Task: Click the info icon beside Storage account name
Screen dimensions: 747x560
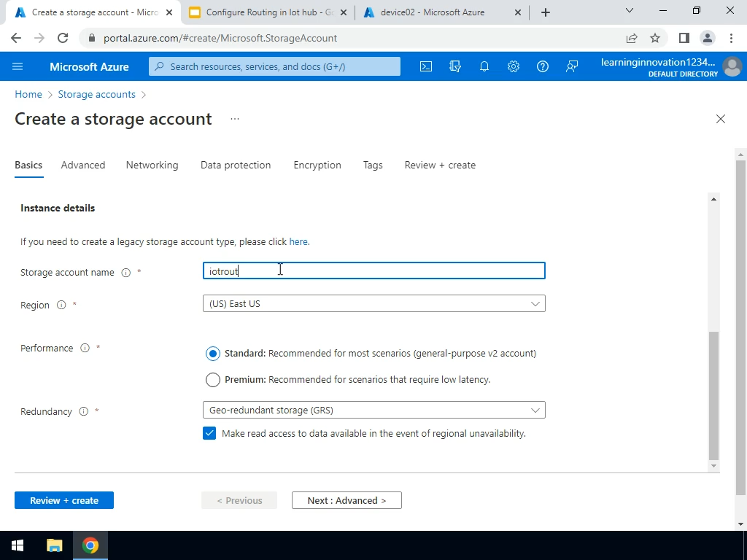Action: click(125, 273)
